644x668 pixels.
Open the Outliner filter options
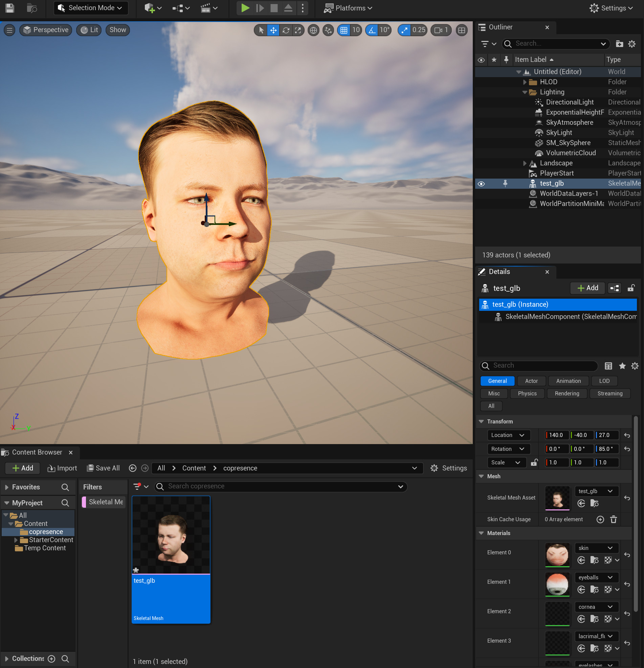[x=488, y=44]
